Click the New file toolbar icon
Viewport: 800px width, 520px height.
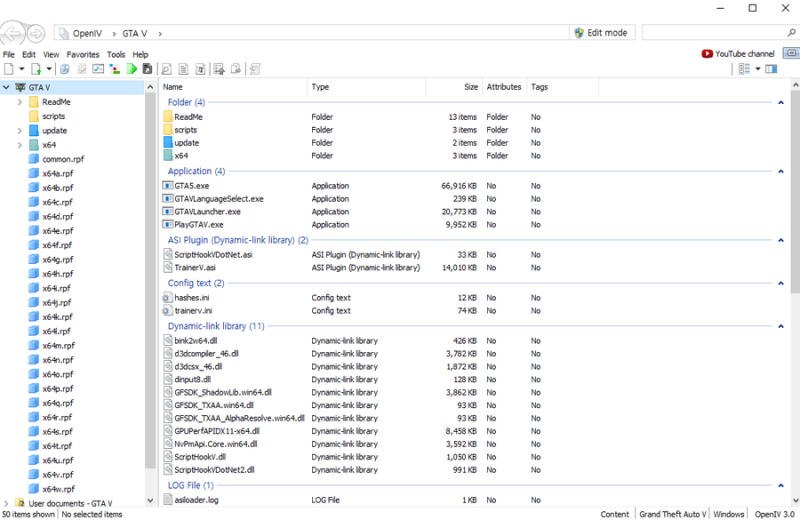[x=9, y=69]
